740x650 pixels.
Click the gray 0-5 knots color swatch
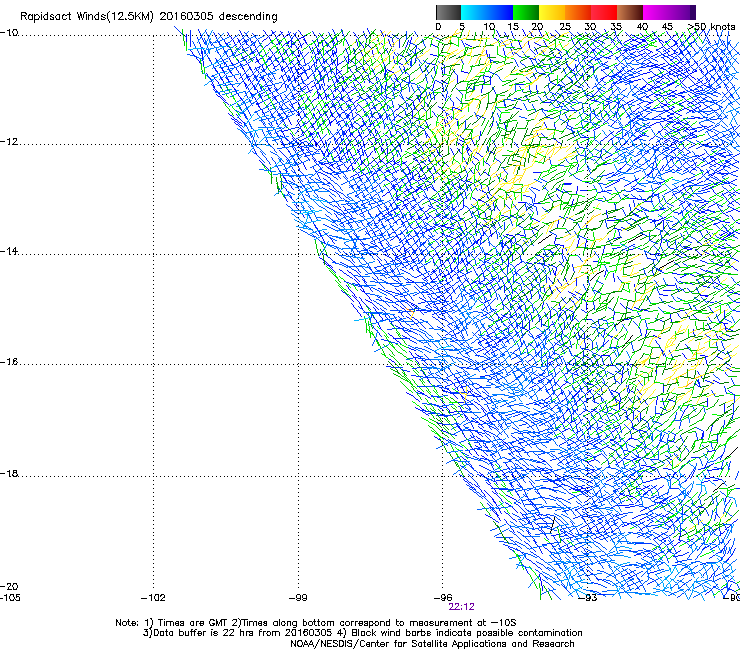pyautogui.click(x=448, y=12)
